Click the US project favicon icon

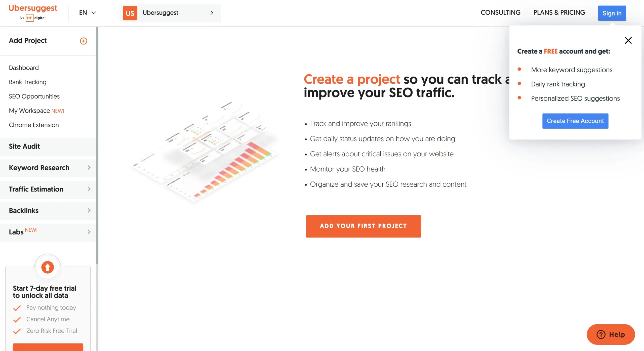pyautogui.click(x=130, y=13)
